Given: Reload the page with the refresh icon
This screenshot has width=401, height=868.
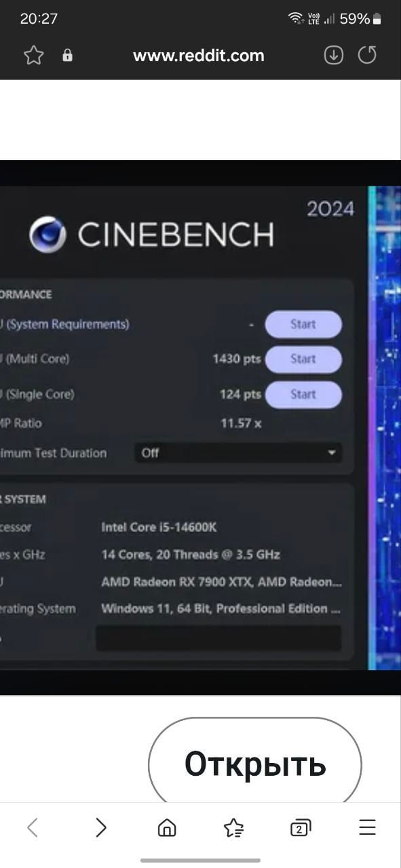Looking at the screenshot, I should pos(367,56).
